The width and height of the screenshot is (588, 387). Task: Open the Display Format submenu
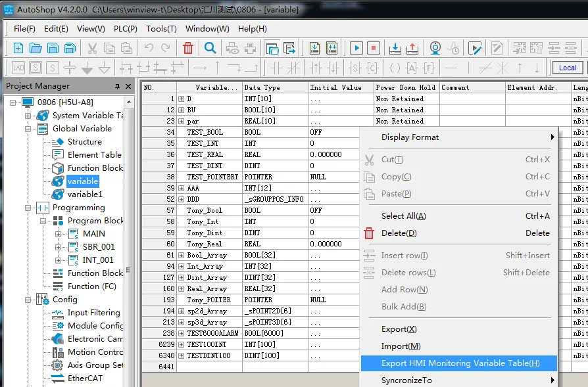[459, 137]
